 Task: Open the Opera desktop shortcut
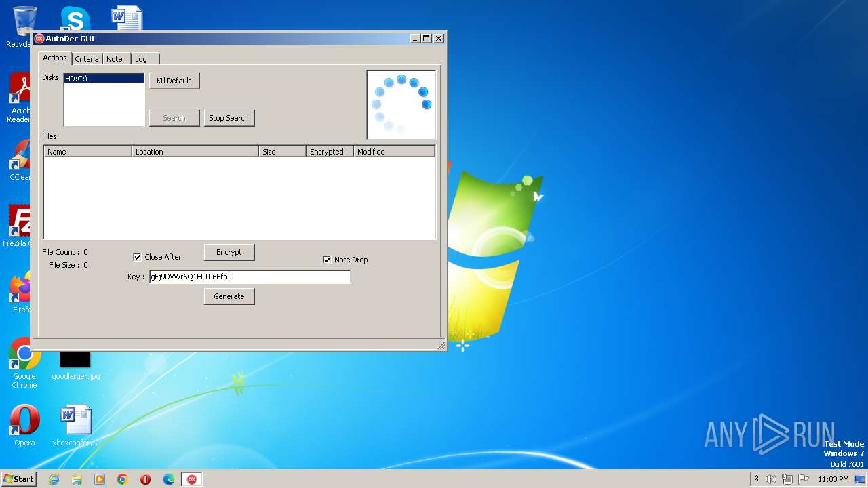pyautogui.click(x=24, y=426)
